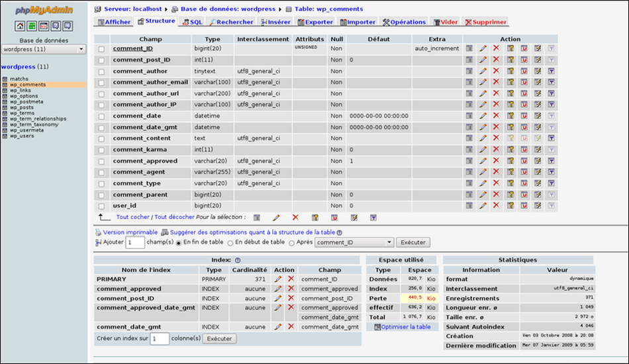The height and width of the screenshot is (364, 629).
Task: Click 'Suggérer des optimisations' structure link
Action: click(x=252, y=232)
